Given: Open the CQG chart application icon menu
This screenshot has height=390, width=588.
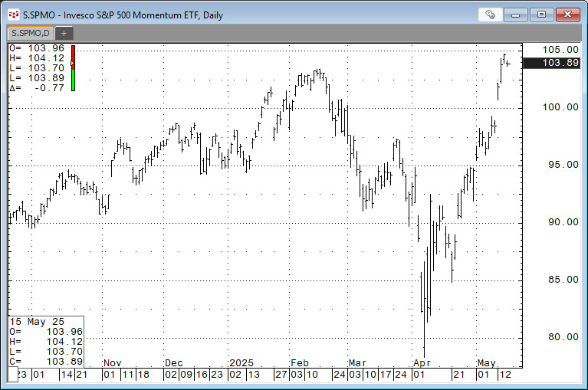Looking at the screenshot, I should click(12, 14).
